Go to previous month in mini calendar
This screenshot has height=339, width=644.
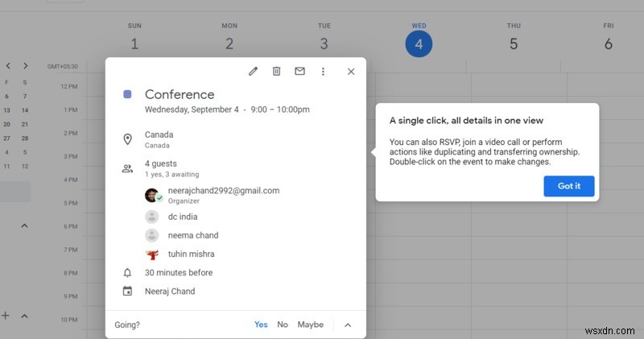pos(8,66)
